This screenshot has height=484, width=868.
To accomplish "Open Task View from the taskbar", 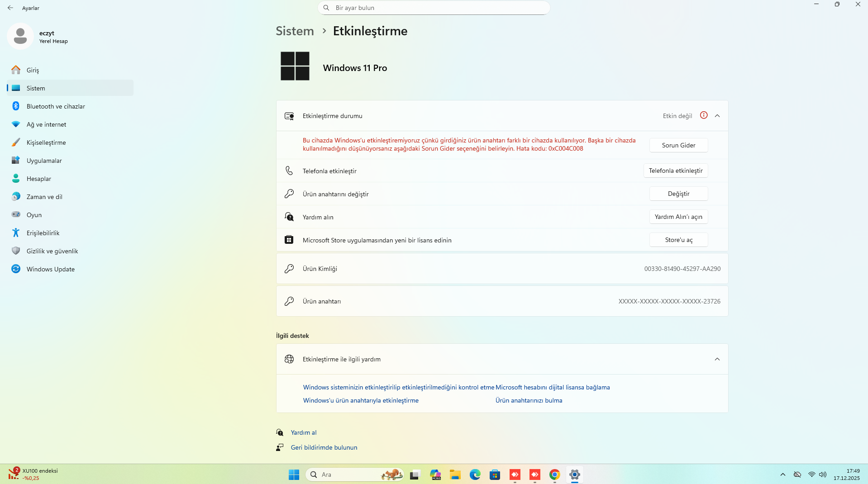I will coord(415,475).
